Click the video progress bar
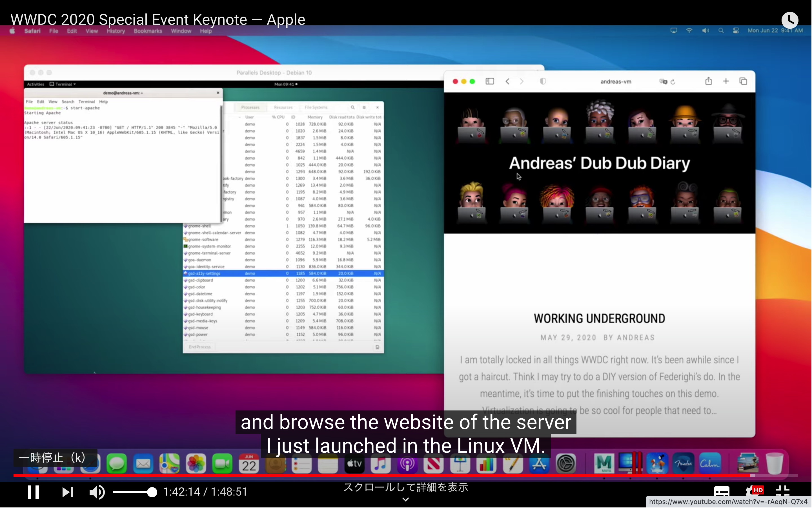 point(403,475)
